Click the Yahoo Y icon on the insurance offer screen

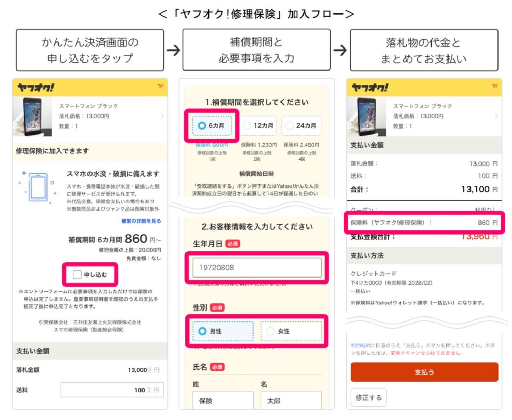(160, 86)
